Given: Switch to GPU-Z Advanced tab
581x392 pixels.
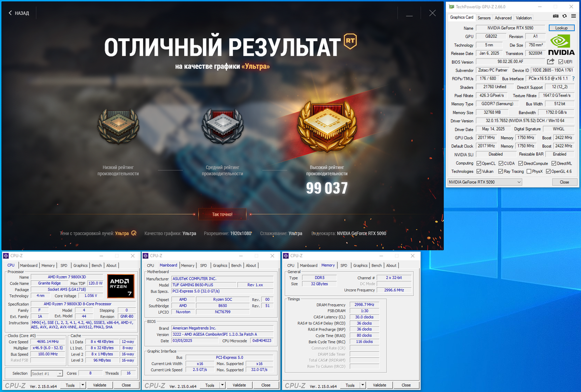Looking at the screenshot, I should point(503,18).
